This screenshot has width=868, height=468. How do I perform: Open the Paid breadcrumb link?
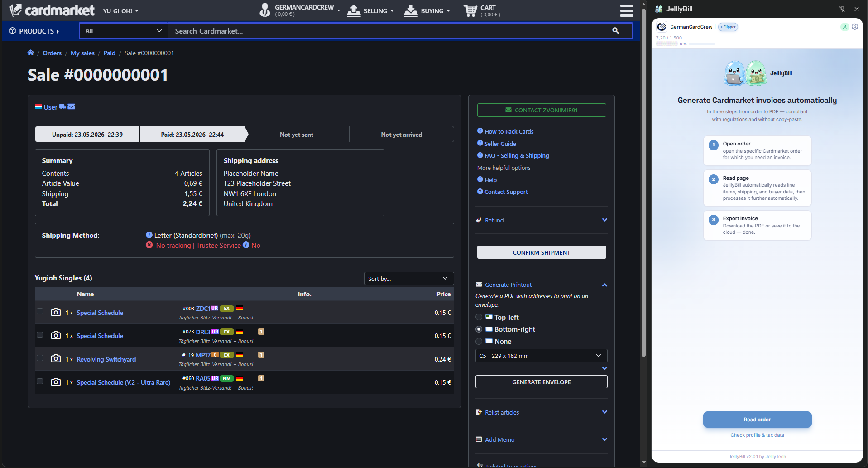(x=110, y=53)
